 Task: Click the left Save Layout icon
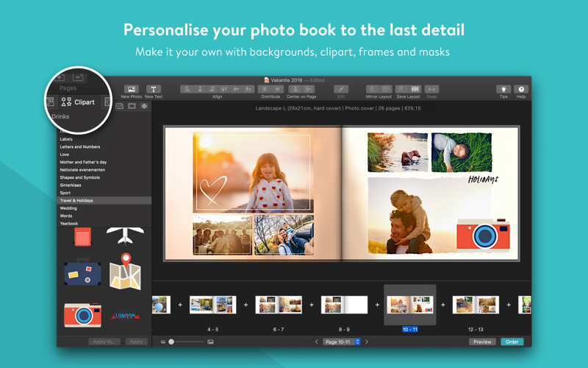point(401,89)
